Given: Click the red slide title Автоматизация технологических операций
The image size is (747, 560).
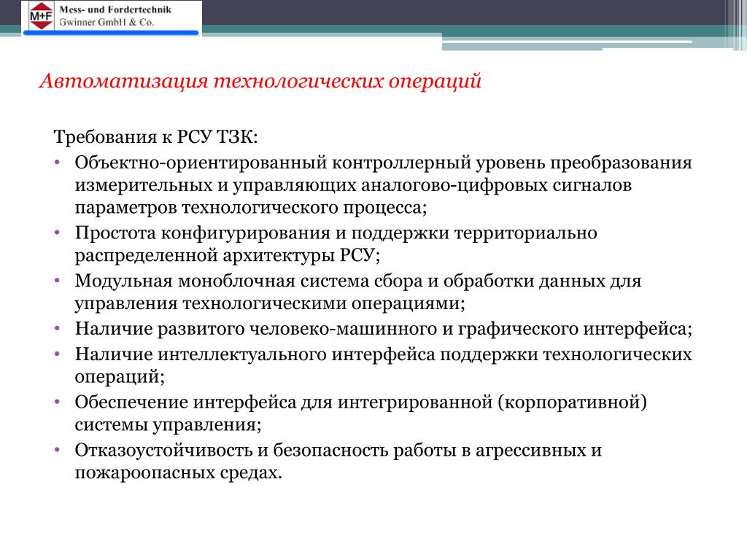Looking at the screenshot, I should tap(260, 80).
